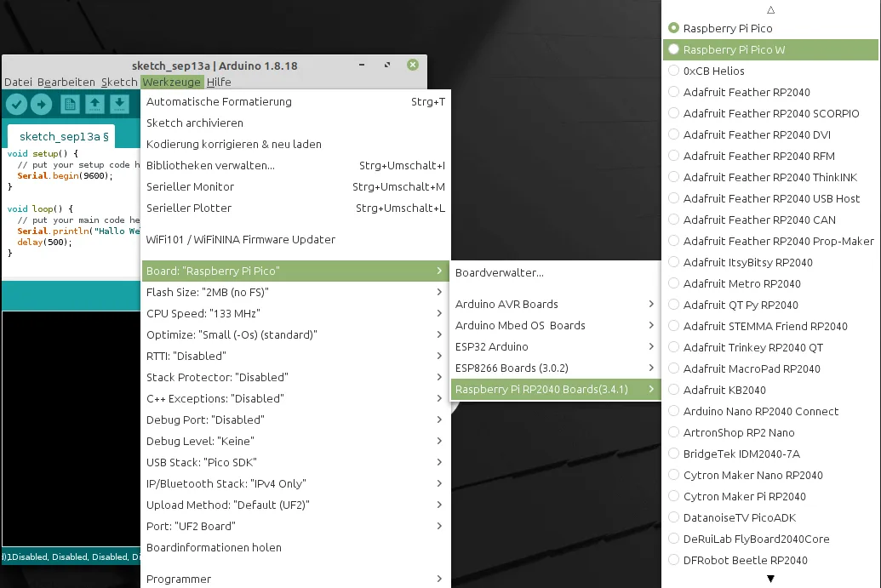Click the Save sketch toolbar icon

[x=119, y=105]
